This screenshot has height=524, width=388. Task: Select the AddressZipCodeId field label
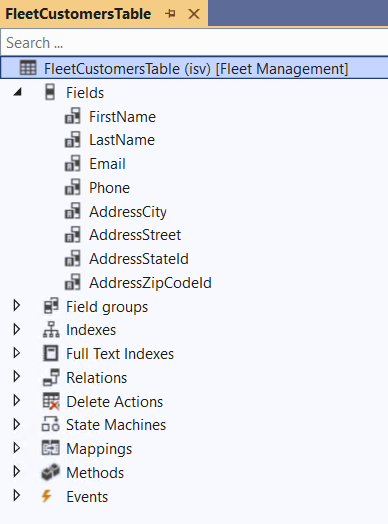tap(150, 283)
